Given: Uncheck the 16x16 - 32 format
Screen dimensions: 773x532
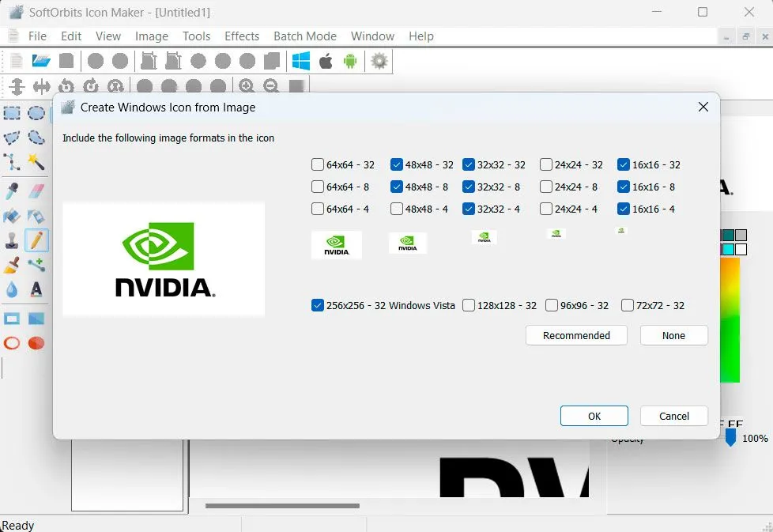Looking at the screenshot, I should pyautogui.click(x=623, y=164).
